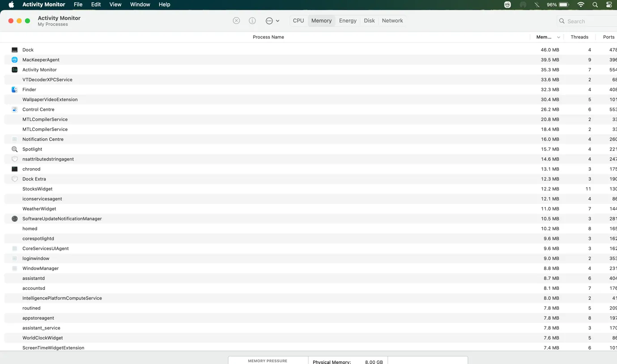Click the AirDrop menu bar status icon
617x364 pixels.
point(523,4)
